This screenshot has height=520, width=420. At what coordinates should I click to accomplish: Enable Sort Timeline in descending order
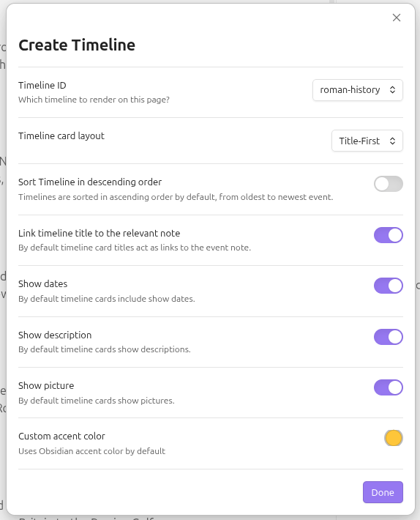389,184
